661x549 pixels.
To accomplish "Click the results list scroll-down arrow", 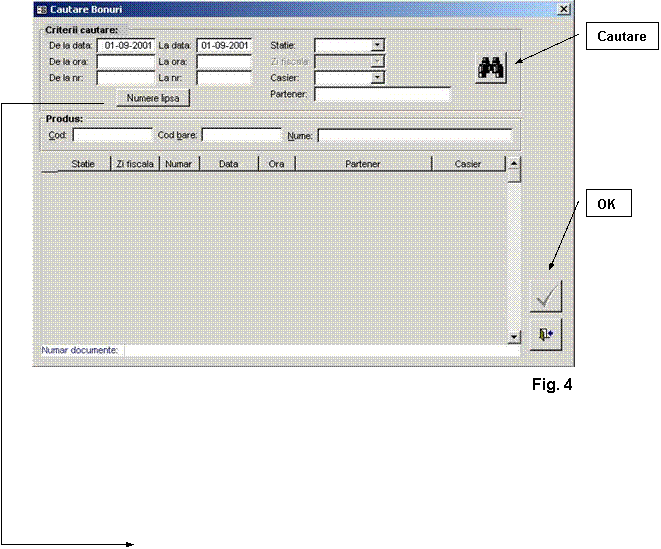I will 514,337.
